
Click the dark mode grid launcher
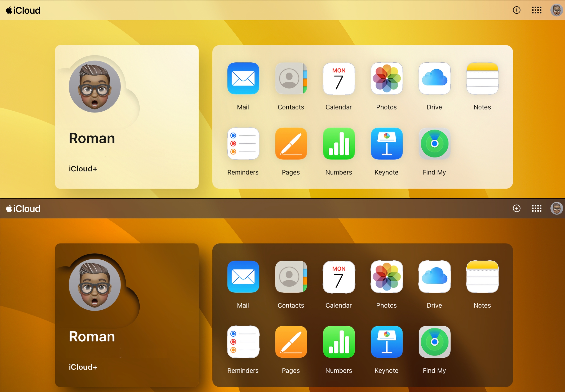pyautogui.click(x=536, y=209)
